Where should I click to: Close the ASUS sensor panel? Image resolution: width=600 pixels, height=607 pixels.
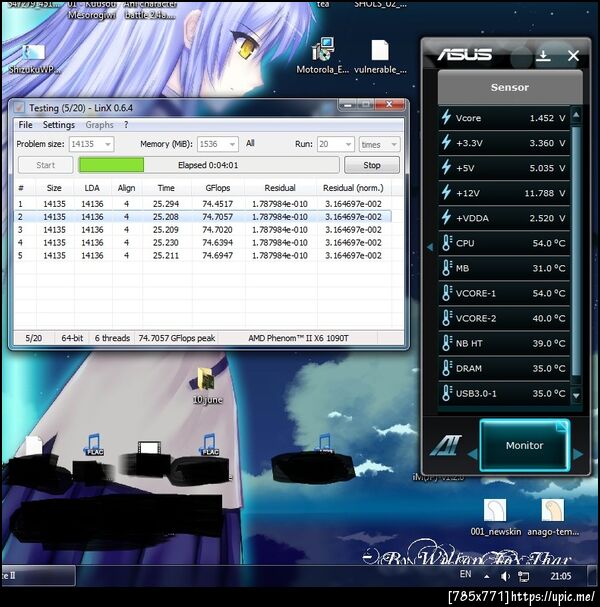[573, 56]
